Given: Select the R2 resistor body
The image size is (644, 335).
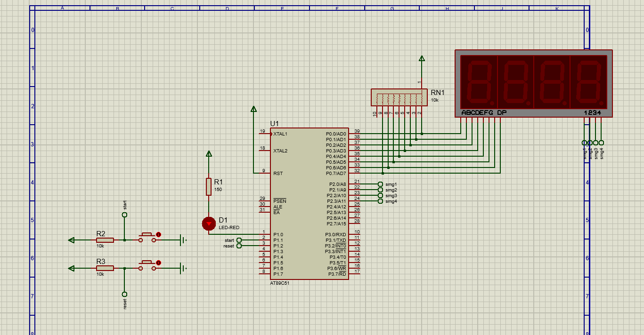Looking at the screenshot, I should click(x=105, y=240).
